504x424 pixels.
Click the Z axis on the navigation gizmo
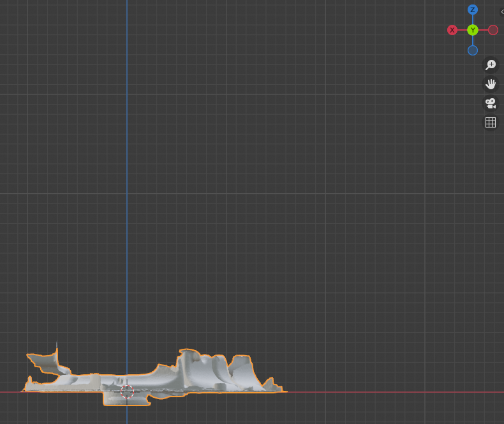[x=473, y=10]
